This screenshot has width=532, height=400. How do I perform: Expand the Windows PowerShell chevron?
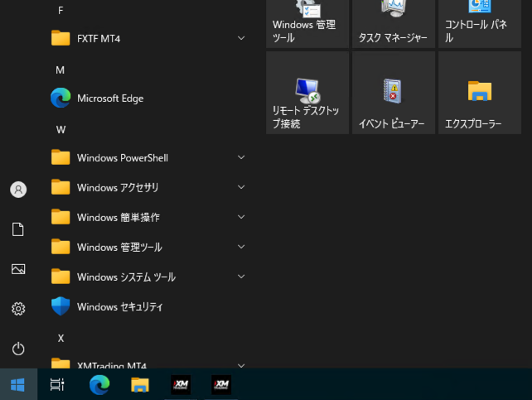pyautogui.click(x=241, y=157)
